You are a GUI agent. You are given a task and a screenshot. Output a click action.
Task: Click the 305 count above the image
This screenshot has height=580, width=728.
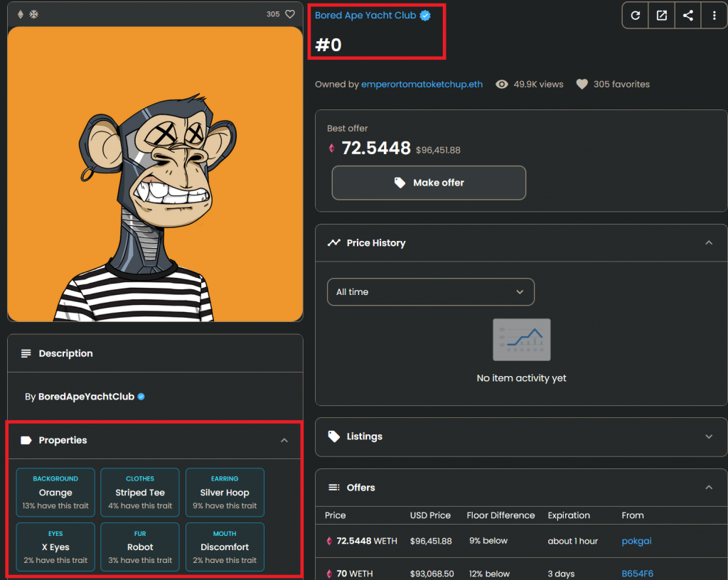coord(273,14)
